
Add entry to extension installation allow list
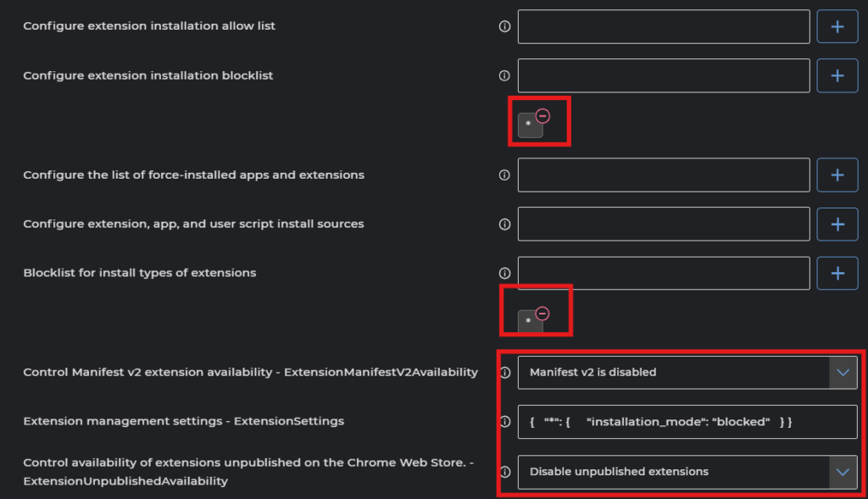click(x=837, y=27)
